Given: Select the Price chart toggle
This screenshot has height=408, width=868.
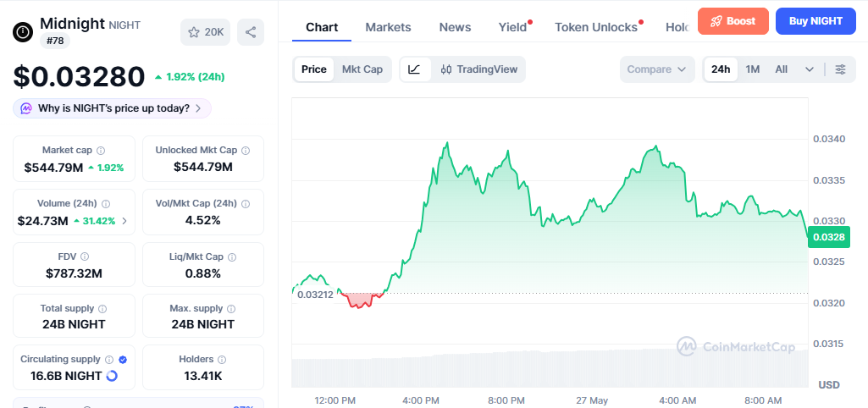Looking at the screenshot, I should click(x=314, y=69).
